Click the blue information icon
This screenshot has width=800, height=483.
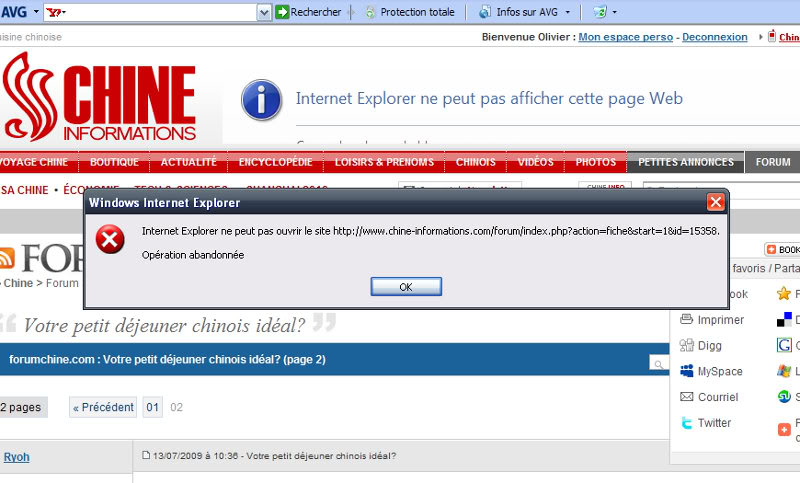261,100
